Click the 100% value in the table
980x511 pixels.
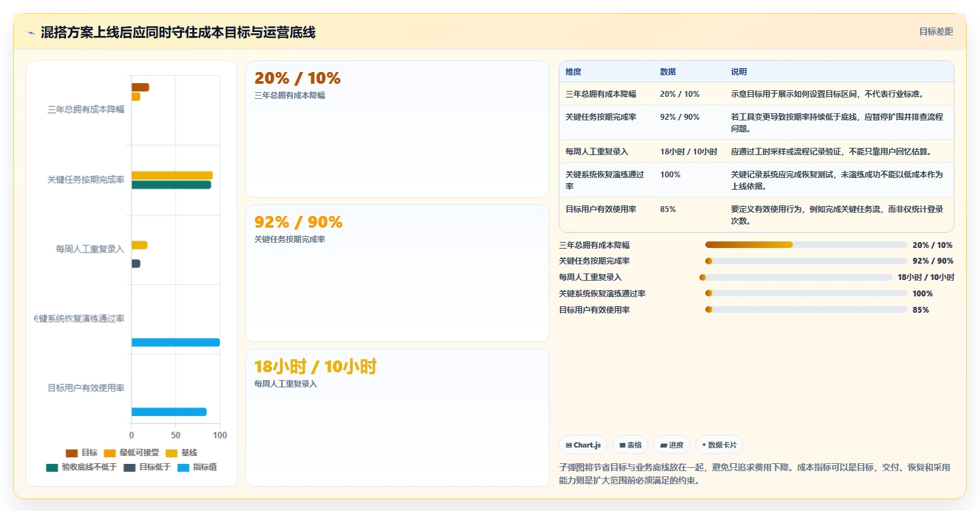coord(670,175)
